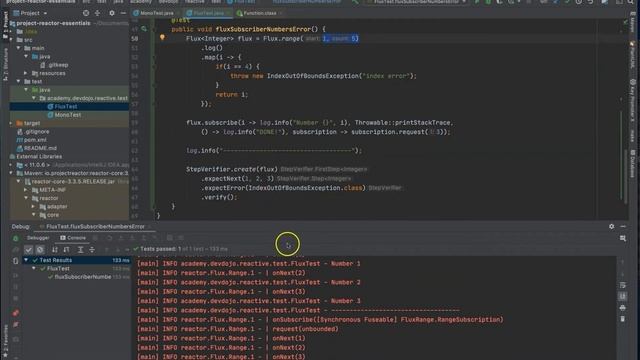The height and width of the screenshot is (360, 640).
Task: Hide the Debug tool window
Action: (x=623, y=226)
